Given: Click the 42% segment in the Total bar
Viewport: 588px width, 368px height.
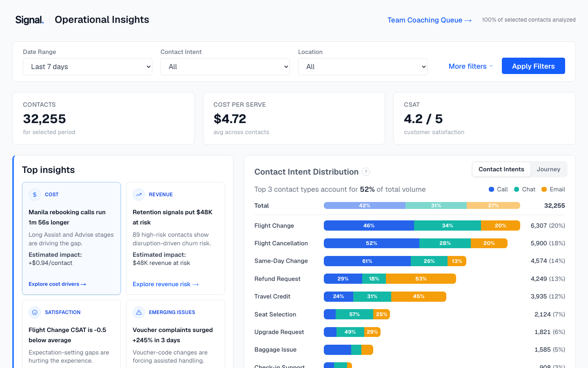Looking at the screenshot, I should coord(365,206).
